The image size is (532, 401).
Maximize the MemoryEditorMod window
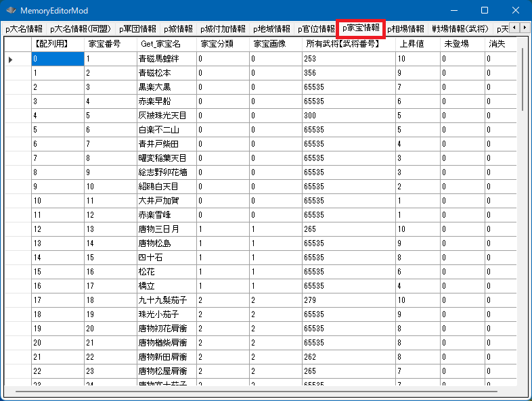[x=484, y=11]
